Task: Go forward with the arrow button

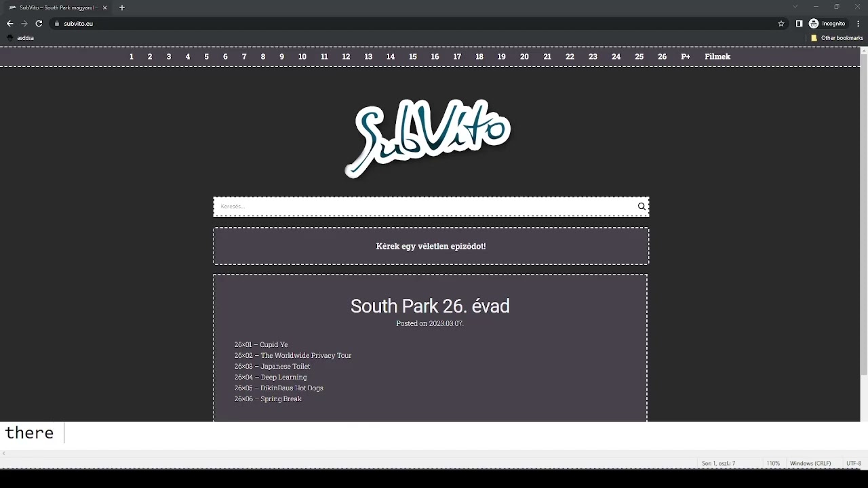Action: pyautogui.click(x=24, y=23)
